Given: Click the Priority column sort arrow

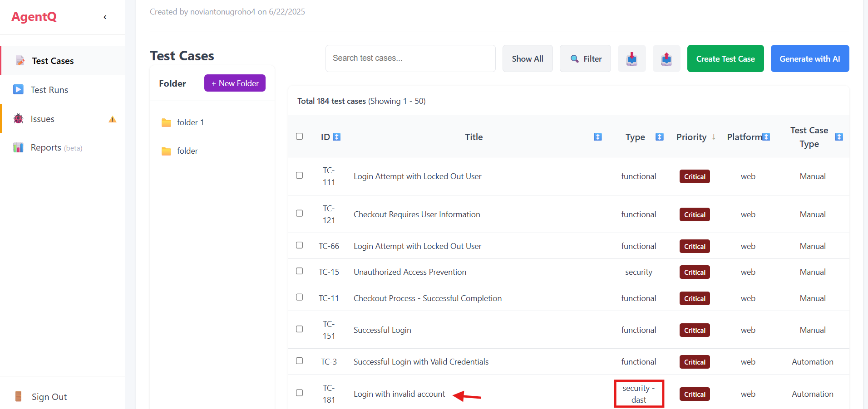Looking at the screenshot, I should point(714,137).
